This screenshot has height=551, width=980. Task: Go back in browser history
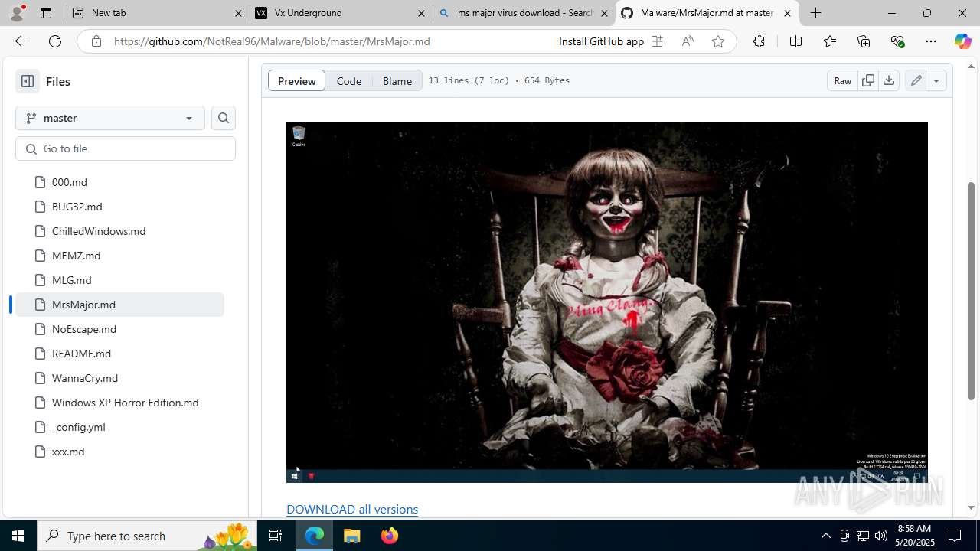(x=21, y=41)
